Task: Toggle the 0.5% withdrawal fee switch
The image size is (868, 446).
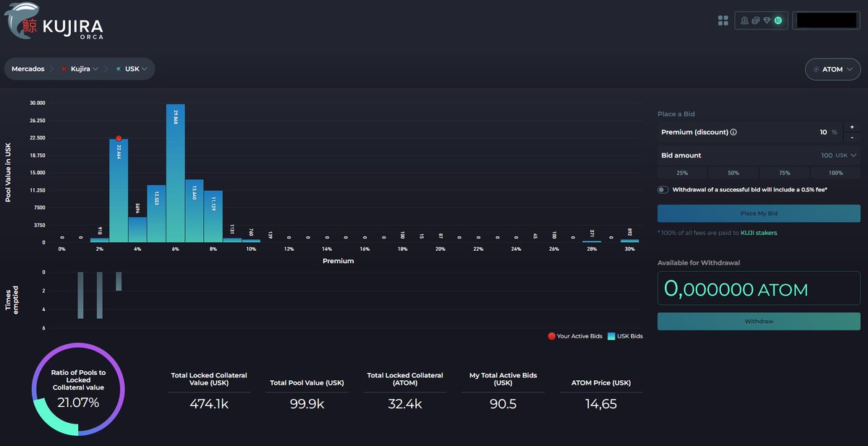Action: tap(663, 189)
